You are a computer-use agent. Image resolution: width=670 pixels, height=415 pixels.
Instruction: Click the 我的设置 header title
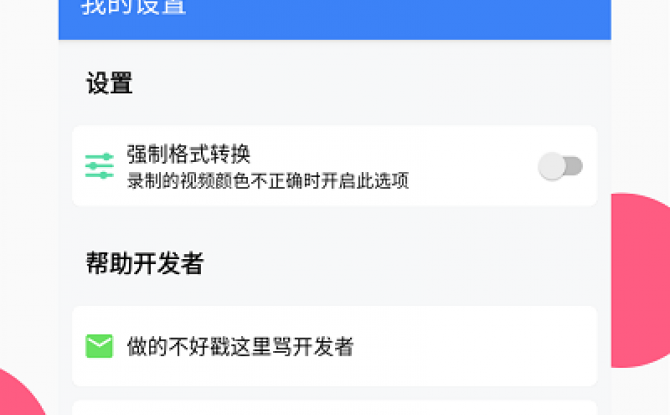tap(133, 6)
